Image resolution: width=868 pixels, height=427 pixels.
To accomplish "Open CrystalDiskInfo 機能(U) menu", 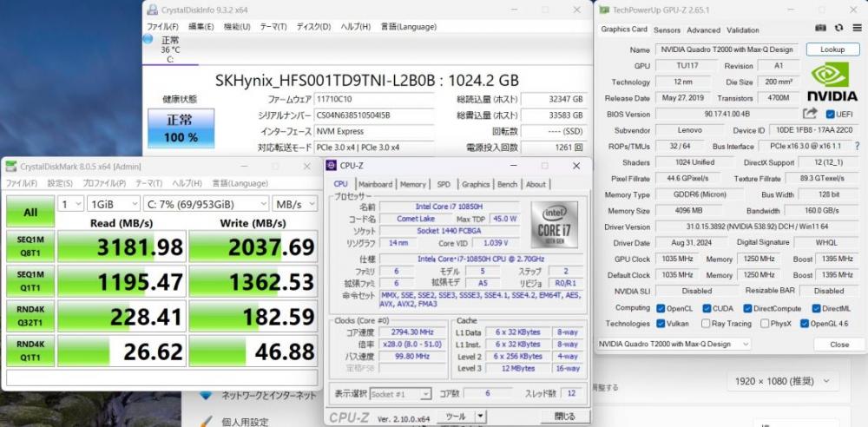I will [237, 27].
